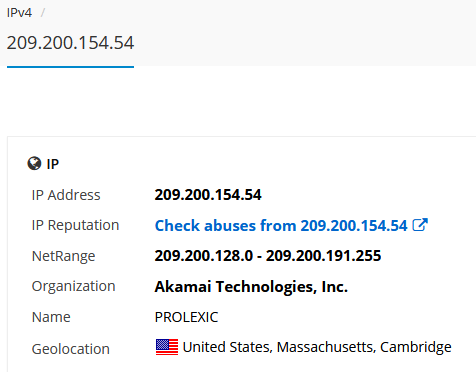Click the IP Address field label
This screenshot has width=476, height=372.
coord(66,195)
